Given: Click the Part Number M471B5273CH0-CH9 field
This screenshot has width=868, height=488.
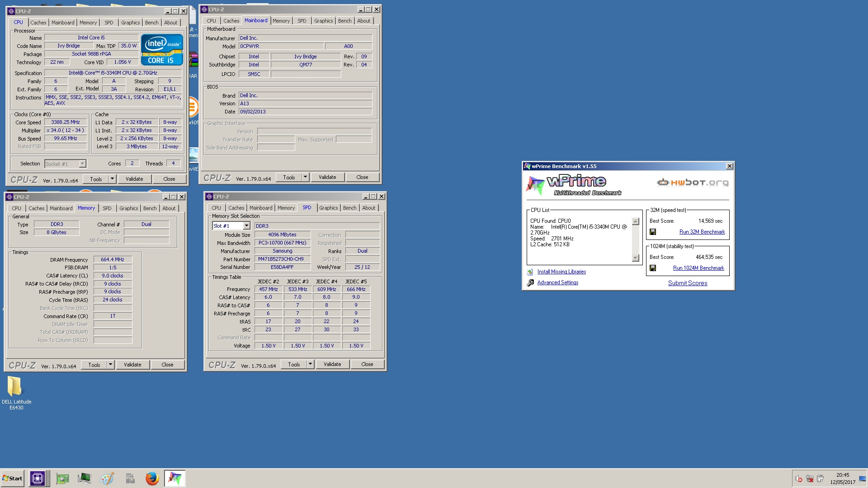Looking at the screenshot, I should point(282,259).
